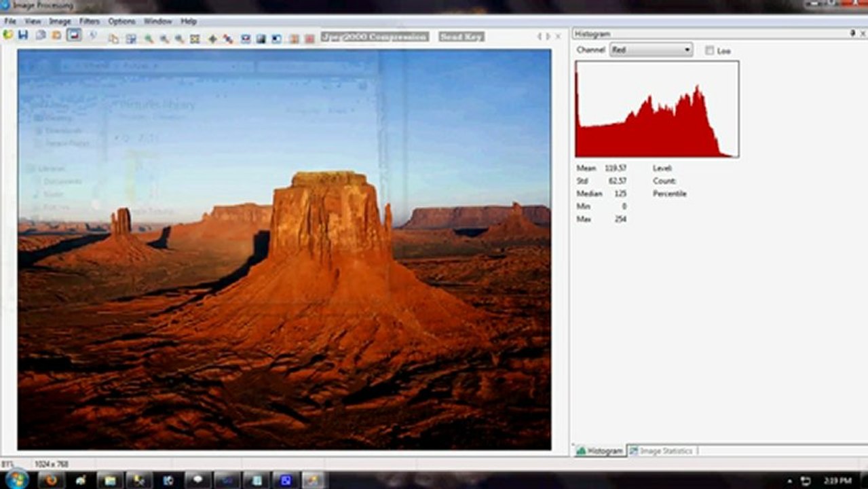Open the Image menu

pyautogui.click(x=60, y=21)
